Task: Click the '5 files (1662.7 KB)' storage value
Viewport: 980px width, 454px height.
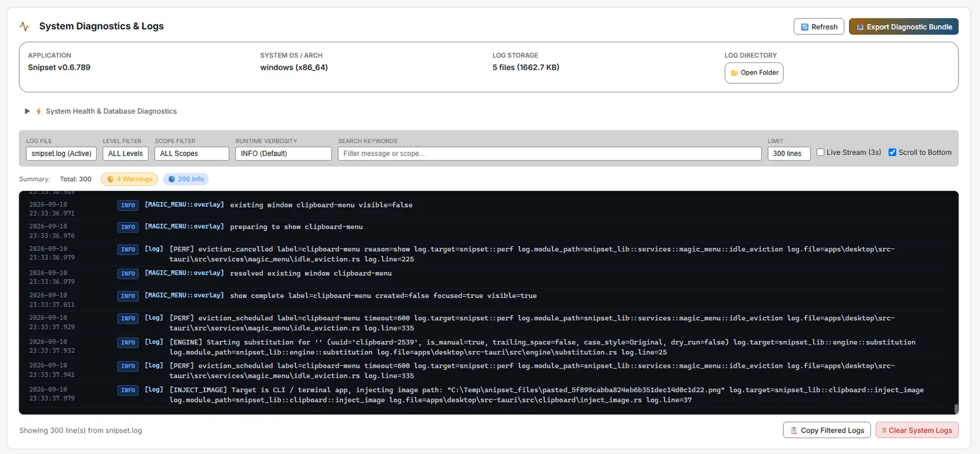Action: (x=526, y=67)
